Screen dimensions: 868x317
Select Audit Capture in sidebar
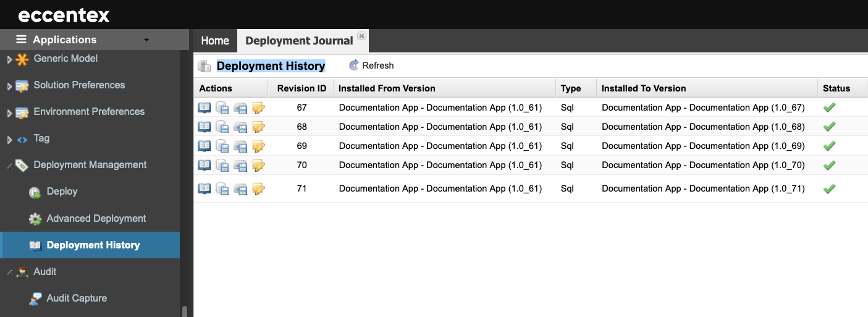(x=77, y=298)
